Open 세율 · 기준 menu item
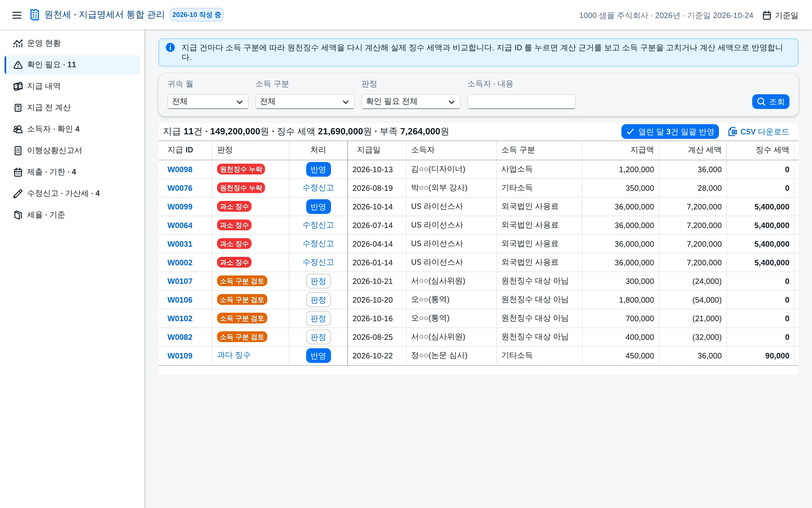 72,215
